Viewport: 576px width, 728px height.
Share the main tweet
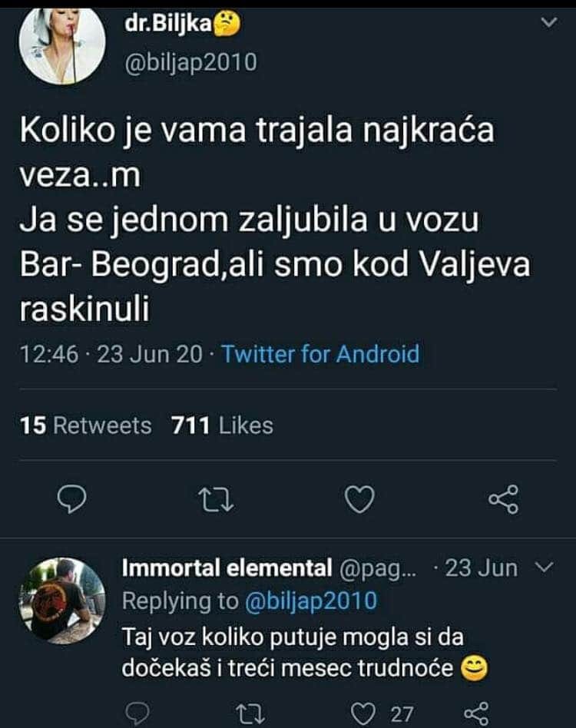click(x=504, y=500)
